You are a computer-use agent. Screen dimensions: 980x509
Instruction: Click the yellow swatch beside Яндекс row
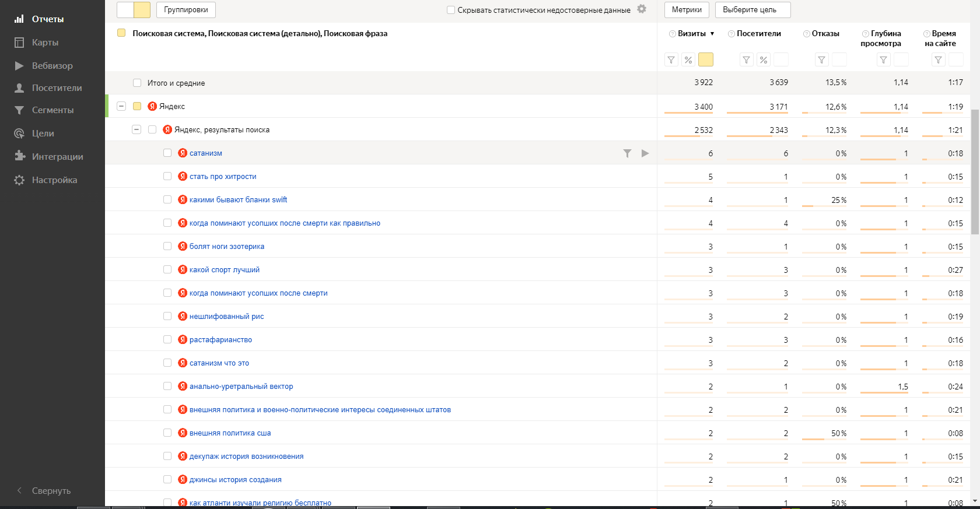tap(137, 106)
